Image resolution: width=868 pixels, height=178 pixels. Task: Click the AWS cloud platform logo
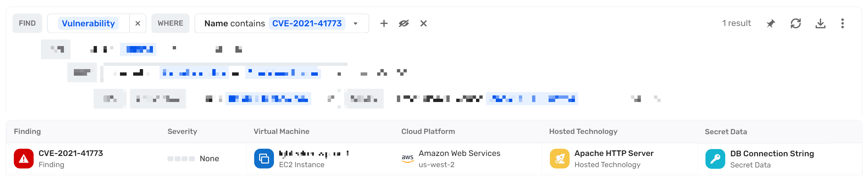(407, 159)
